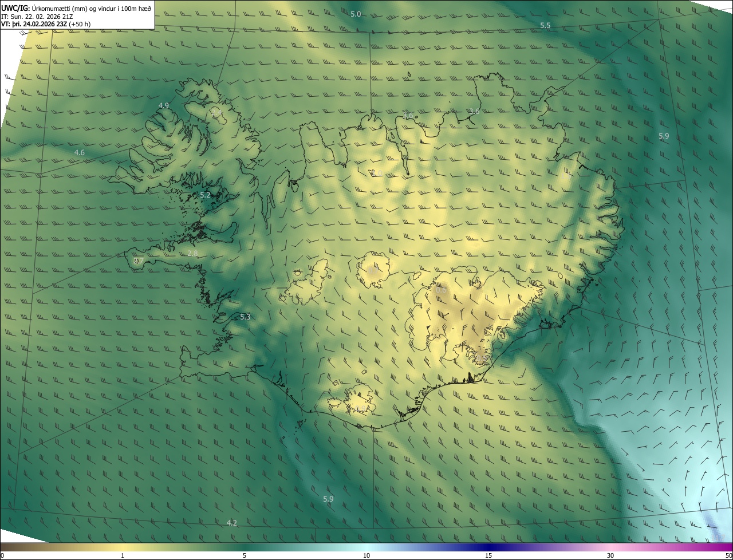Click the 2.4 value label on the Westfjords glacier
Screen dimensions: 733x560
[x=216, y=114]
